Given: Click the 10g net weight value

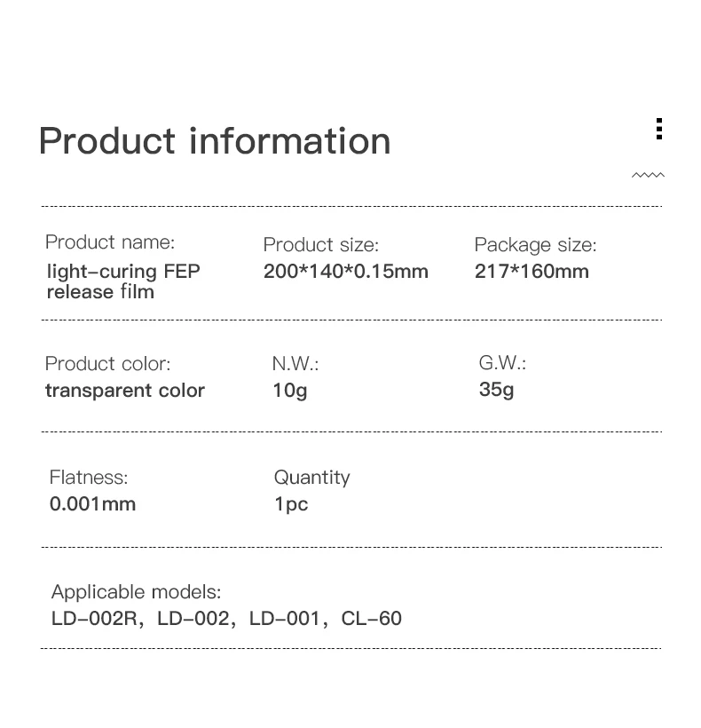Looking at the screenshot, I should [290, 390].
